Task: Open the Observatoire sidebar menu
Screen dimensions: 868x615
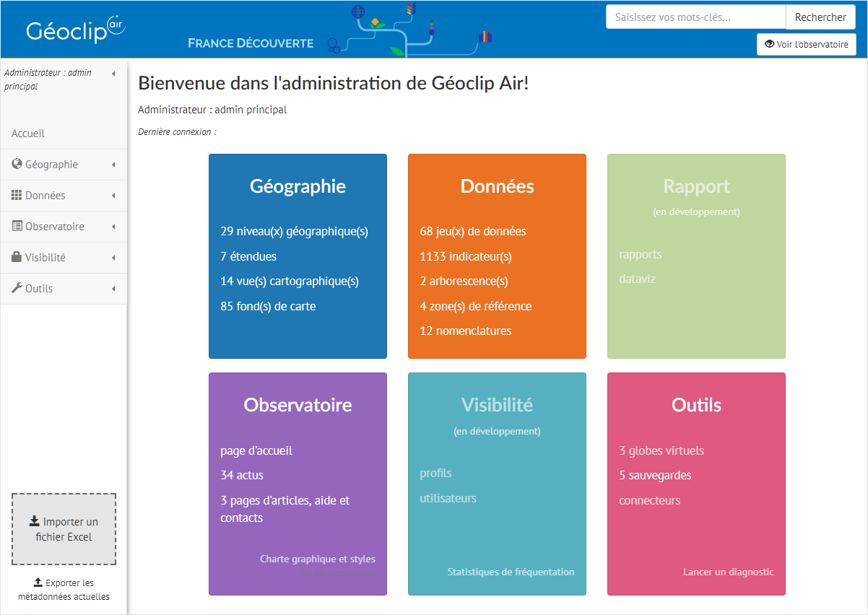Action: click(64, 227)
